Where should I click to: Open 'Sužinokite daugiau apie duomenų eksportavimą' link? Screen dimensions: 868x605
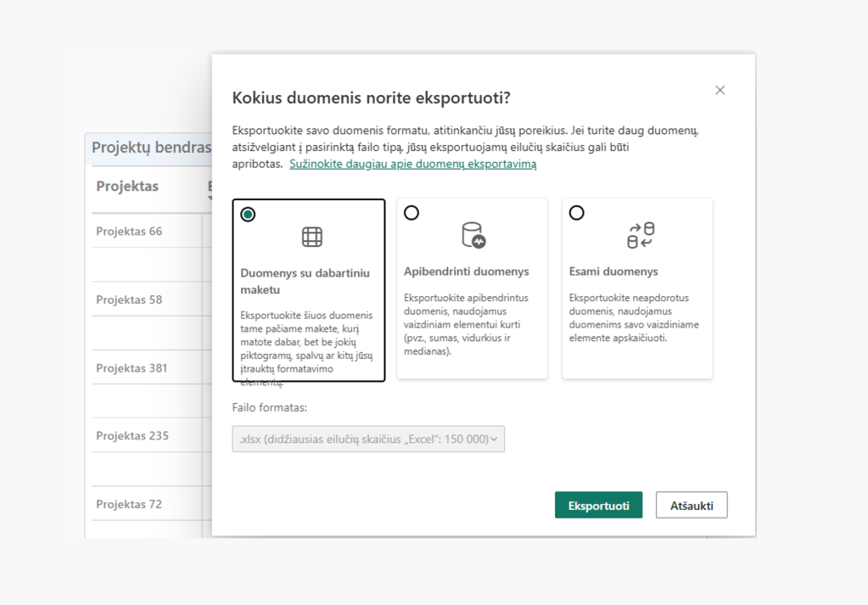point(412,164)
